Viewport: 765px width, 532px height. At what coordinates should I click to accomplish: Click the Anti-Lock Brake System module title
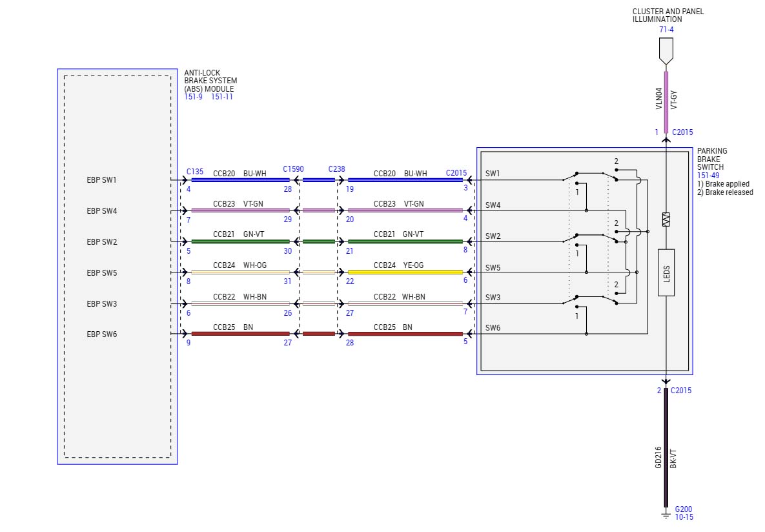point(210,81)
